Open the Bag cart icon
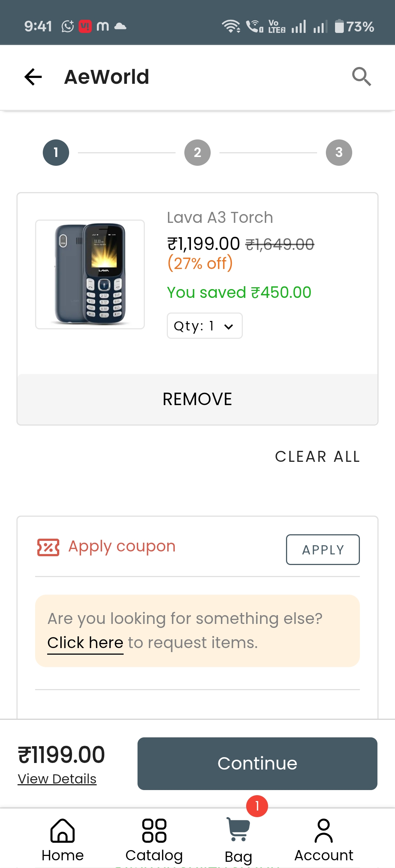 (x=238, y=830)
